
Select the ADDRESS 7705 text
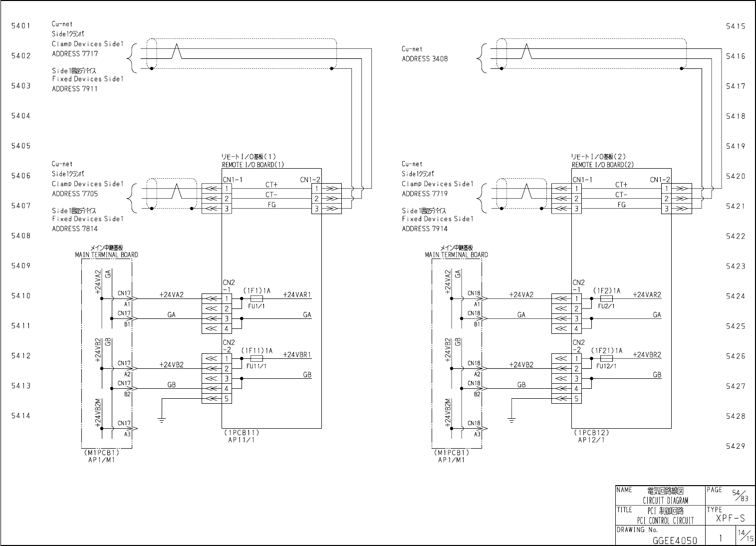[75, 194]
